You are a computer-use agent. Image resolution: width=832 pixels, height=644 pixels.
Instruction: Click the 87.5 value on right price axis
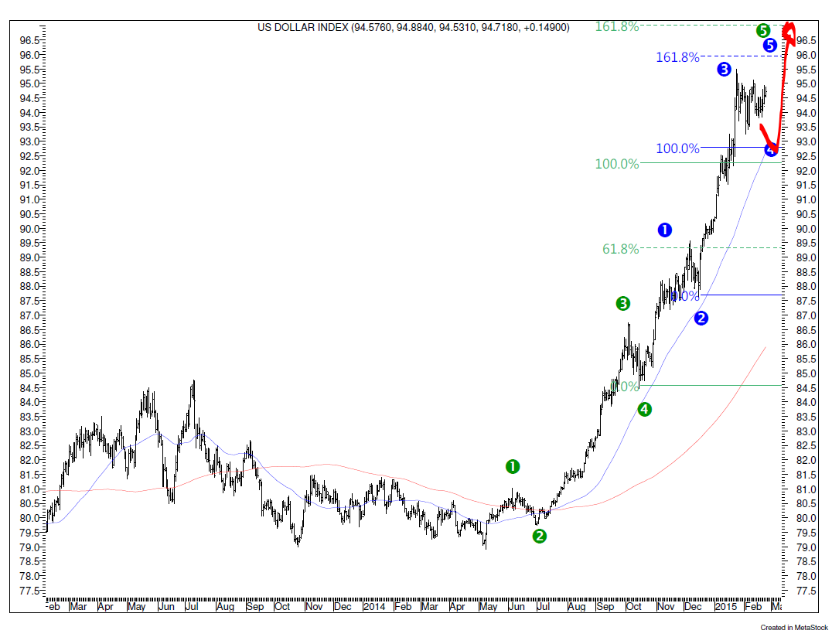806,301
